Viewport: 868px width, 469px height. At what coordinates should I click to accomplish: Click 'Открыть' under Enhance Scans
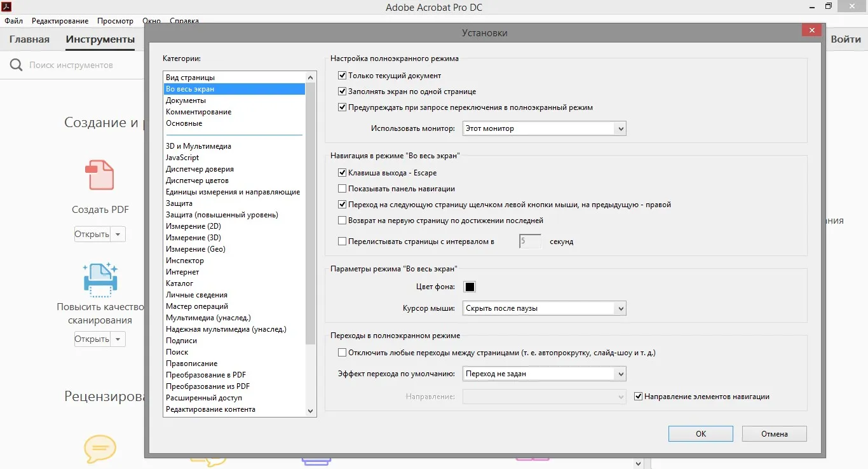pos(93,339)
